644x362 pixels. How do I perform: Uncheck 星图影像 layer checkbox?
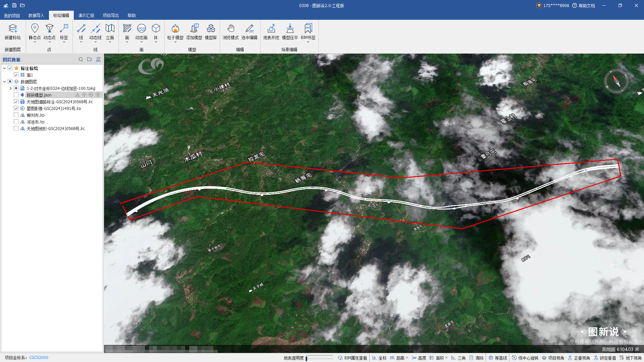point(16,109)
